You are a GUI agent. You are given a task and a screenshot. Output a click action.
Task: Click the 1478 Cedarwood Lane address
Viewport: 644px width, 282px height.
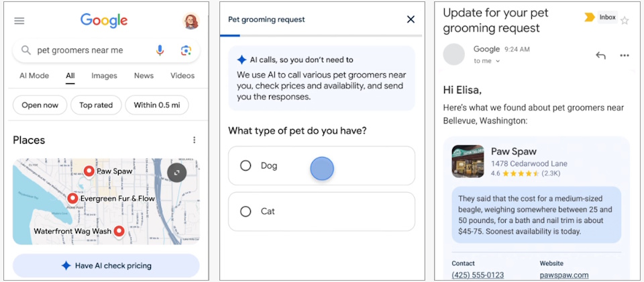pyautogui.click(x=529, y=164)
